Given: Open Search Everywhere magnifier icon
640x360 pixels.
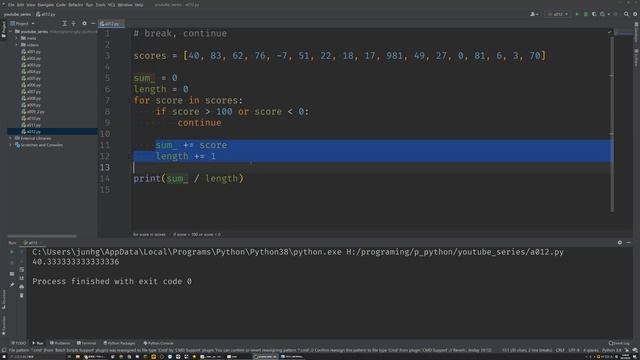Looking at the screenshot, I should tap(626, 14).
